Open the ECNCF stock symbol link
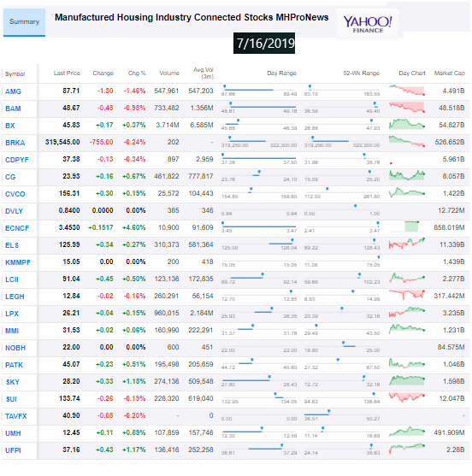This screenshot has height=476, width=472. pos(17,228)
